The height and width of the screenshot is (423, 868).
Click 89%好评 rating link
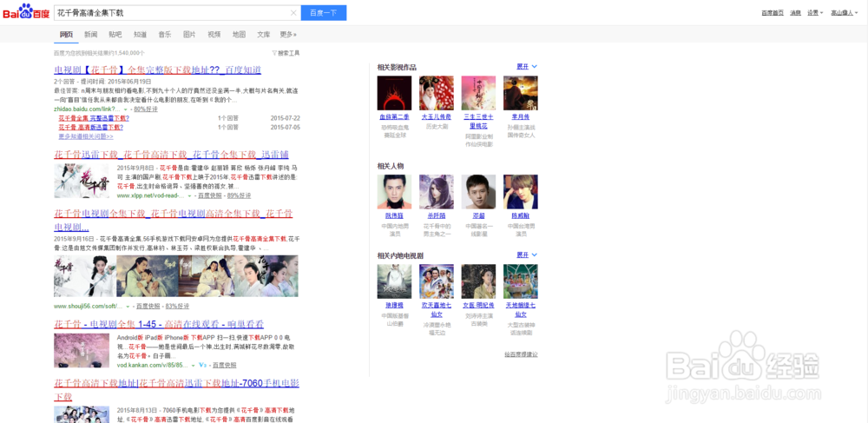coord(240,196)
